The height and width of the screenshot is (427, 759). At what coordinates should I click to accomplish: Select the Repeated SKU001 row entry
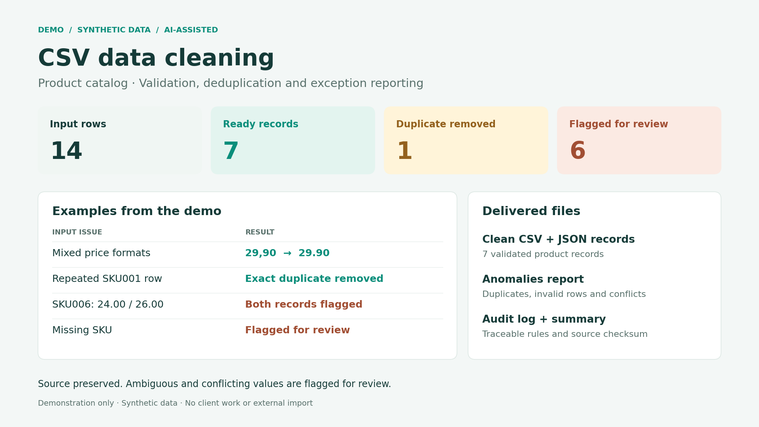(x=247, y=279)
